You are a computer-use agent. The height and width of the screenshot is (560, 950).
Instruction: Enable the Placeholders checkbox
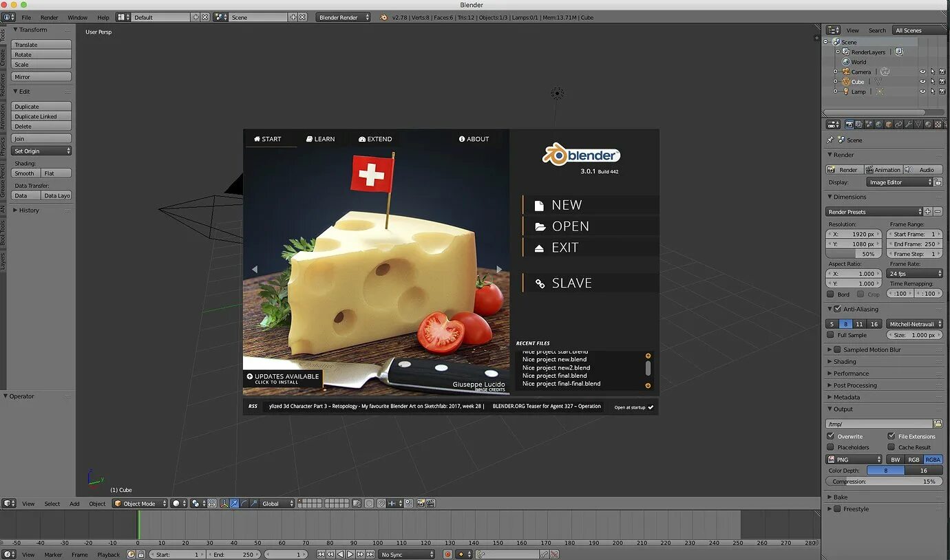pyautogui.click(x=830, y=447)
